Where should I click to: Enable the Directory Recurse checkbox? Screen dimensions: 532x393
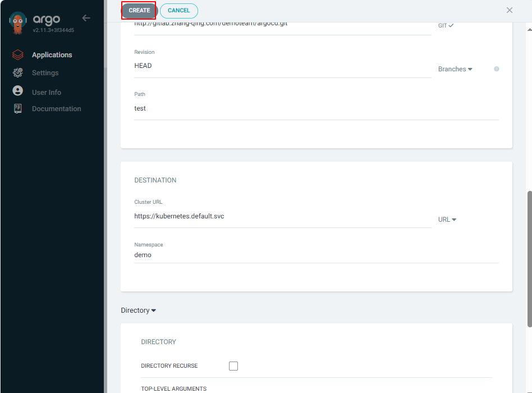click(x=233, y=366)
